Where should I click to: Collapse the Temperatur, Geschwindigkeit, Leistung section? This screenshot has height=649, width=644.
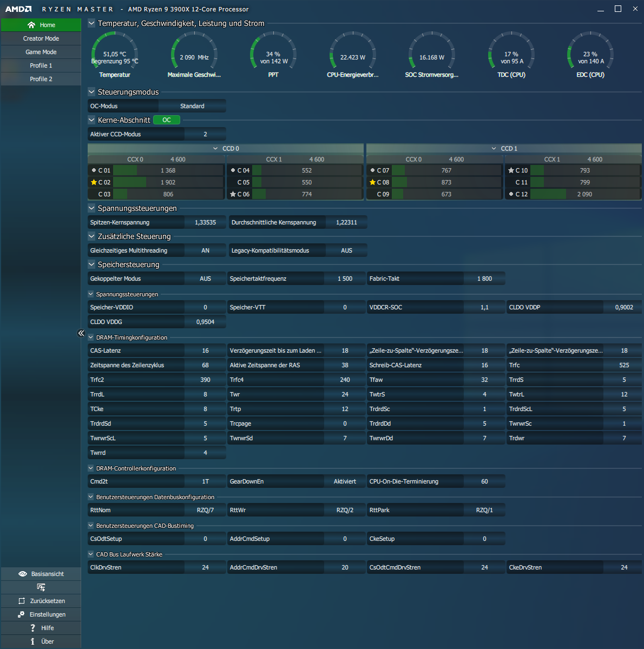coord(91,23)
